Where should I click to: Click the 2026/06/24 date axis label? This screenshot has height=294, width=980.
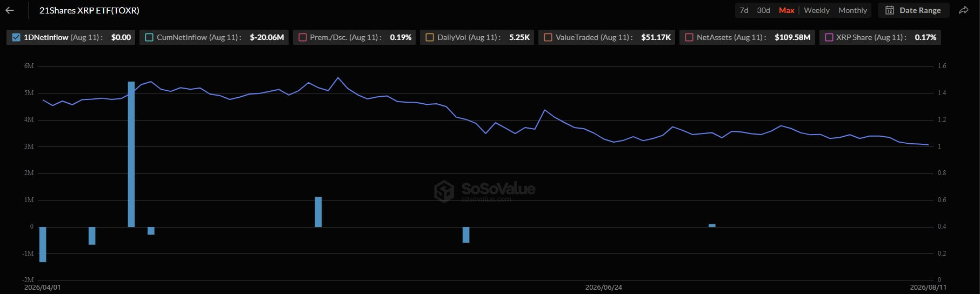click(603, 287)
